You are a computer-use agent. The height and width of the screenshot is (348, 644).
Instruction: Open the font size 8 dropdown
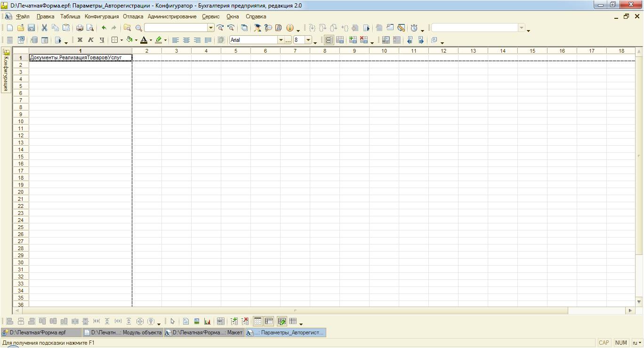click(x=308, y=40)
